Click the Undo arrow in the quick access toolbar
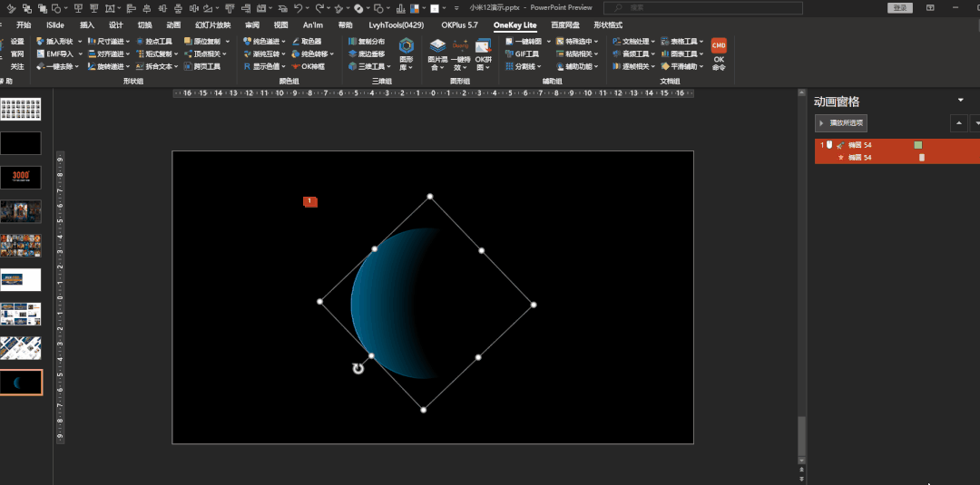This screenshot has height=485, width=980. click(x=299, y=8)
